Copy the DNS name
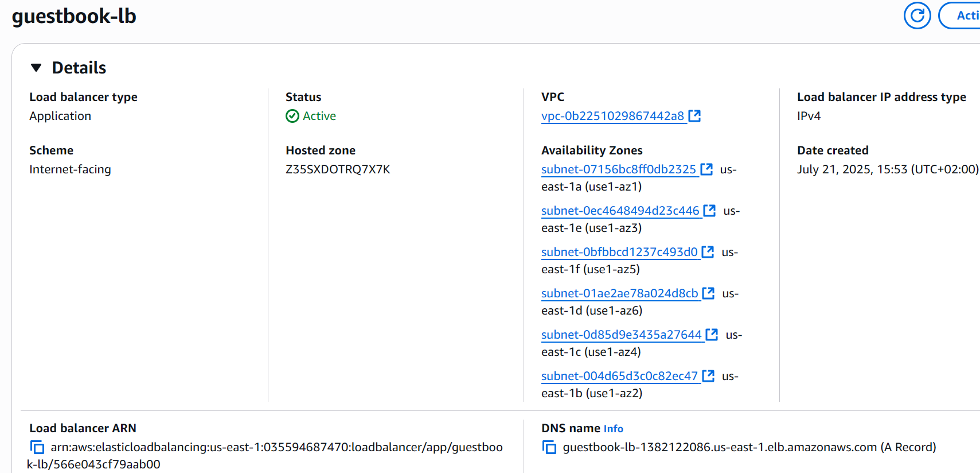 coord(549,447)
